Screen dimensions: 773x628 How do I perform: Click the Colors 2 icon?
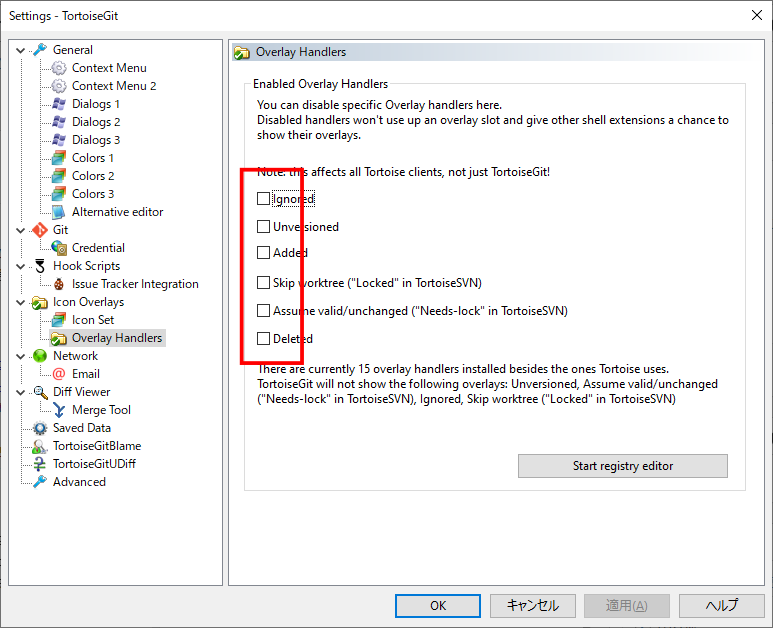click(x=59, y=176)
